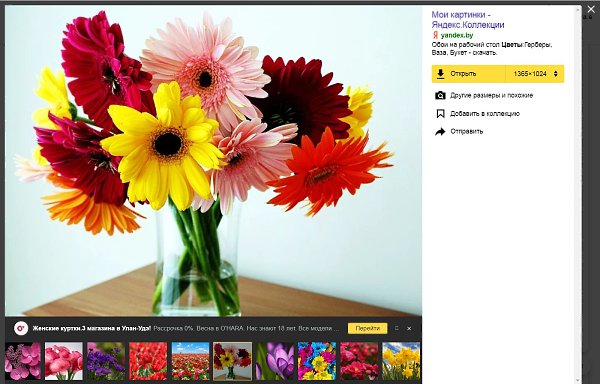Screen dimensions: 600x384
Task: Open the pink orchid thumbnail
Action: tap(23, 361)
